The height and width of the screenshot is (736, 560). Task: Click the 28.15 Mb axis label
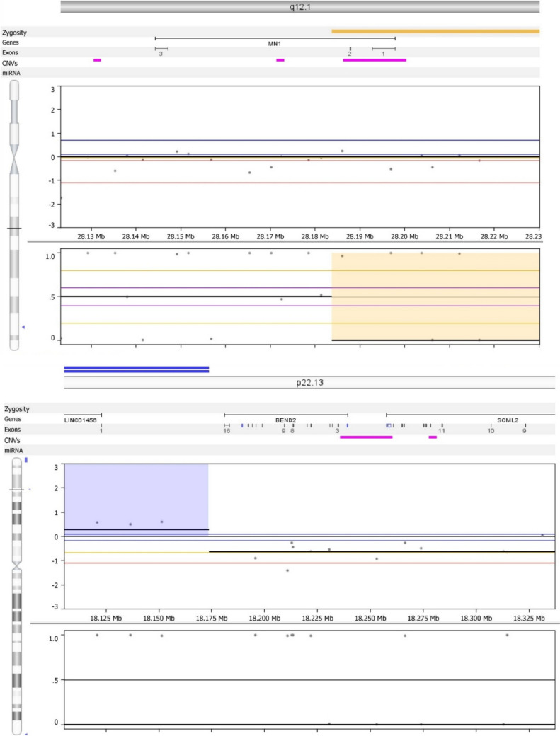pos(181,236)
